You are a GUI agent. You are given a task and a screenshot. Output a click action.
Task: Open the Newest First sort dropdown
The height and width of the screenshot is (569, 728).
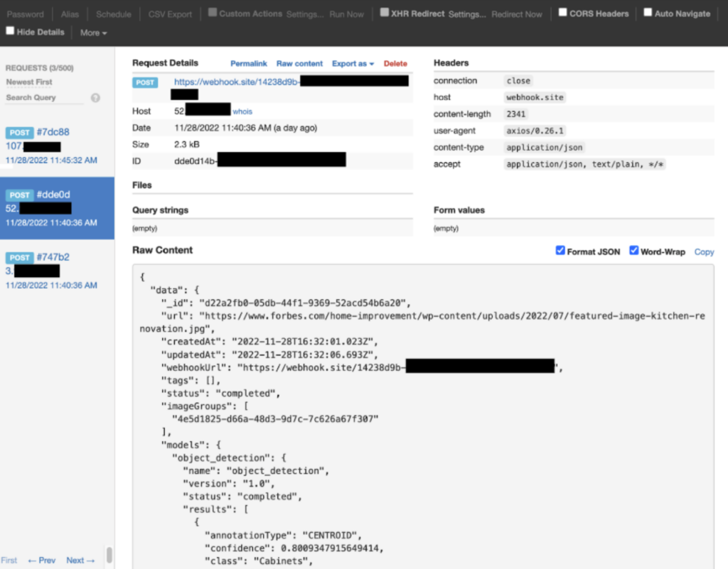28,82
